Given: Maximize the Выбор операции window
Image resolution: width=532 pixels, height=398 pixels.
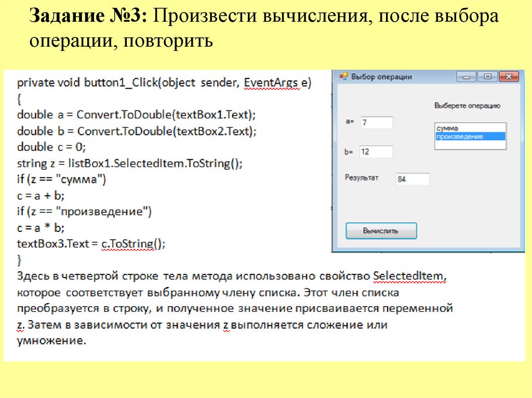Looking at the screenshot, I should coord(487,77).
